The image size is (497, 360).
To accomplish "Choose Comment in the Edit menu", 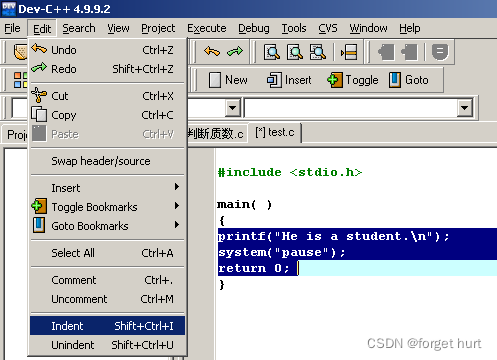I will click(x=107, y=280).
